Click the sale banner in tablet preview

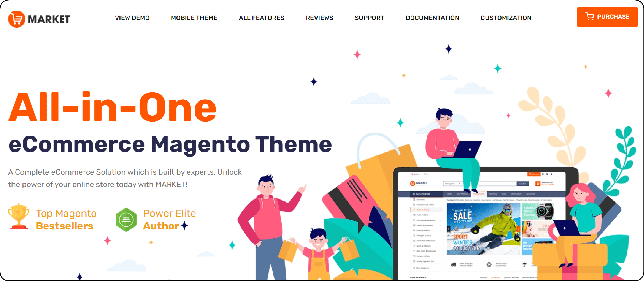pos(483,229)
